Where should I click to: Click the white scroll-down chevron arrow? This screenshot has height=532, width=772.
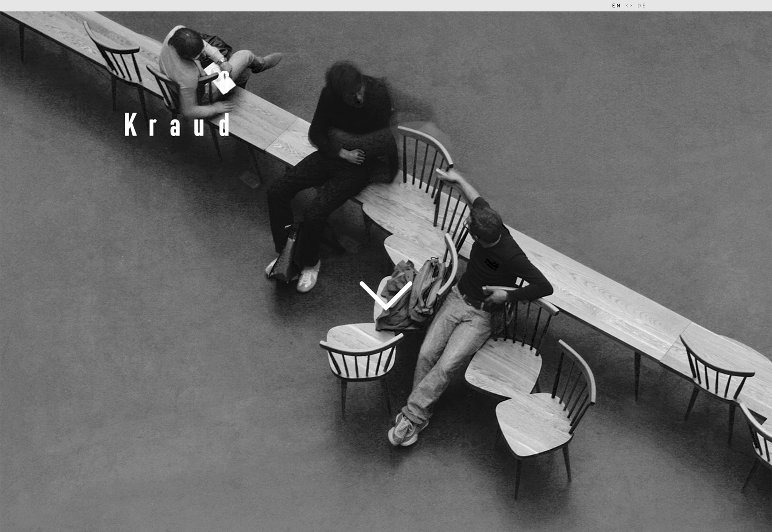click(386, 295)
